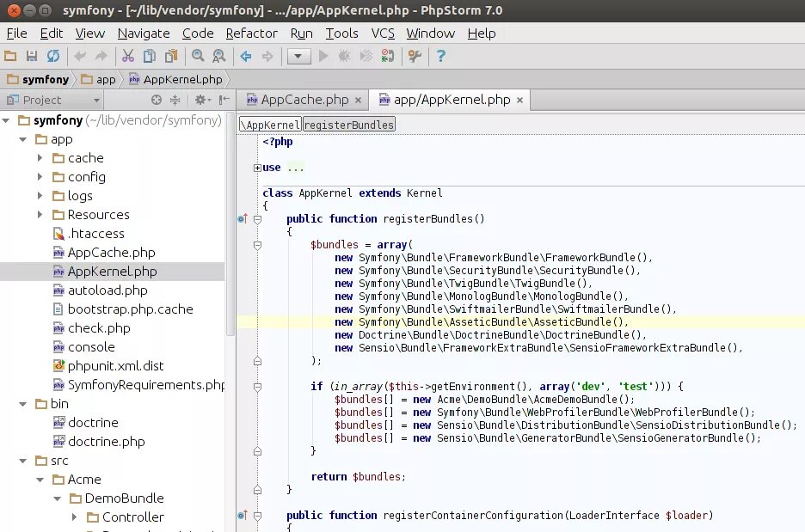This screenshot has width=805, height=532.
Task: Close the app/AppKernel.php tab
Action: (520, 100)
